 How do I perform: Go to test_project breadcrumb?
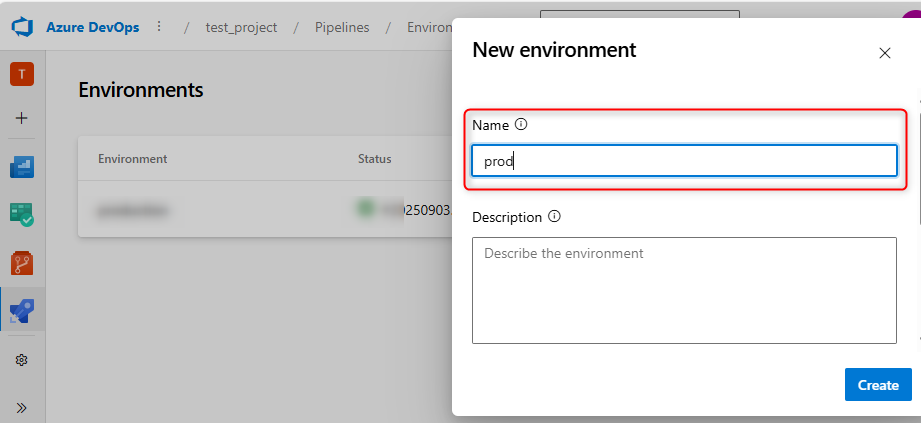(x=241, y=28)
